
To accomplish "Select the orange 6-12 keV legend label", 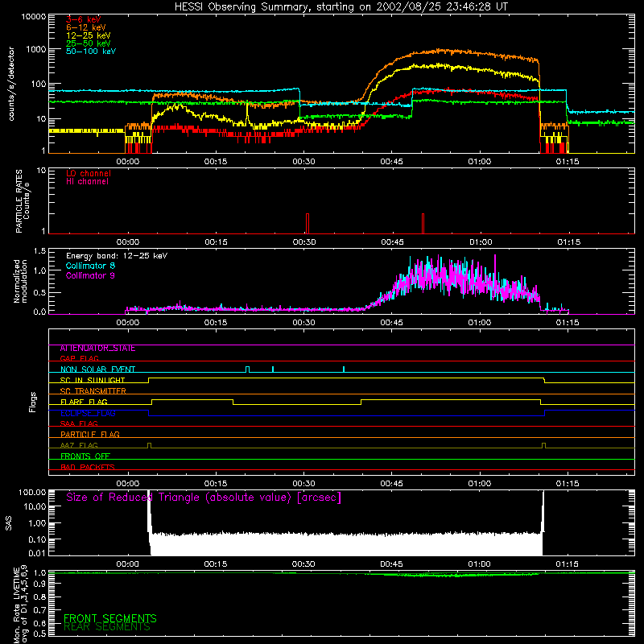I will [x=86, y=27].
